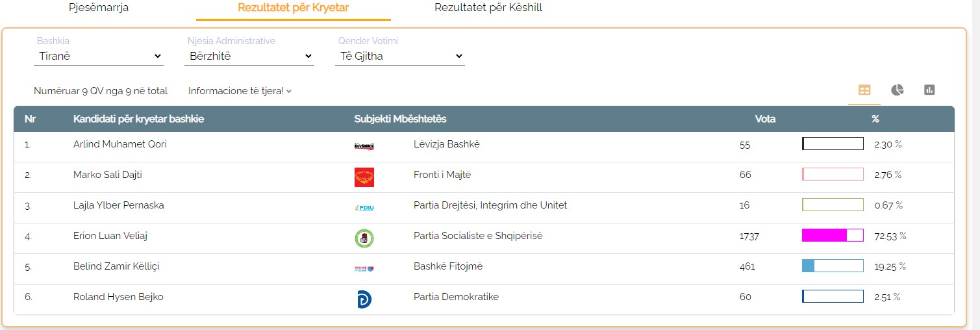Select the Rezultatet për Kryetar tab
Viewport: 980px width, 330px height.
point(294,8)
